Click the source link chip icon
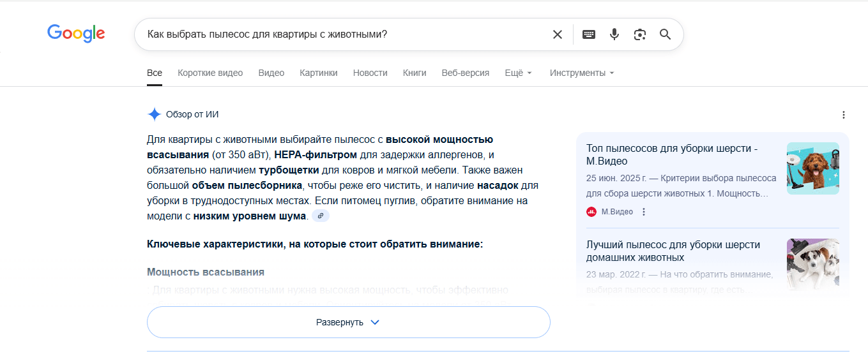868x363 pixels. [321, 216]
